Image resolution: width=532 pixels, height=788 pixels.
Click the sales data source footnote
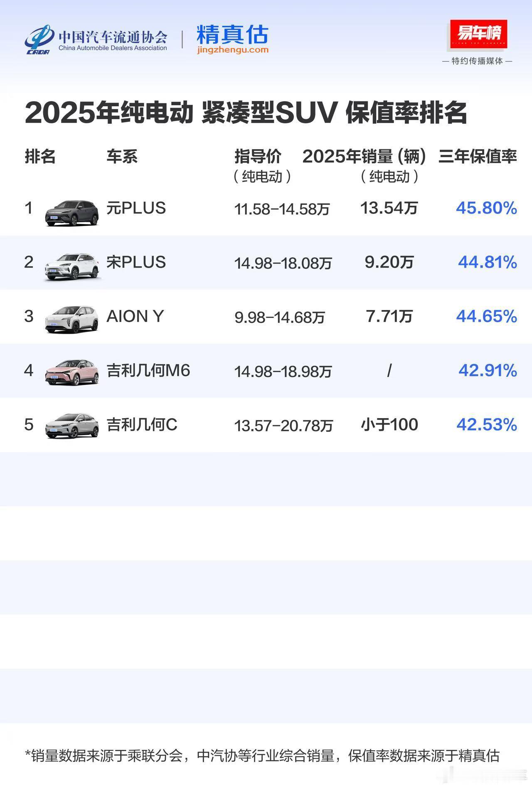pos(262,756)
